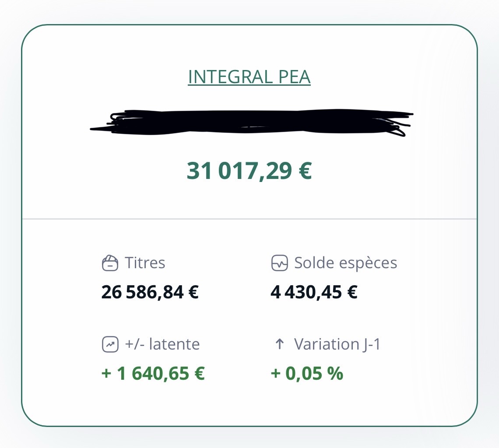Click the Solde espèces icon
499x448 pixels.
tap(279, 263)
